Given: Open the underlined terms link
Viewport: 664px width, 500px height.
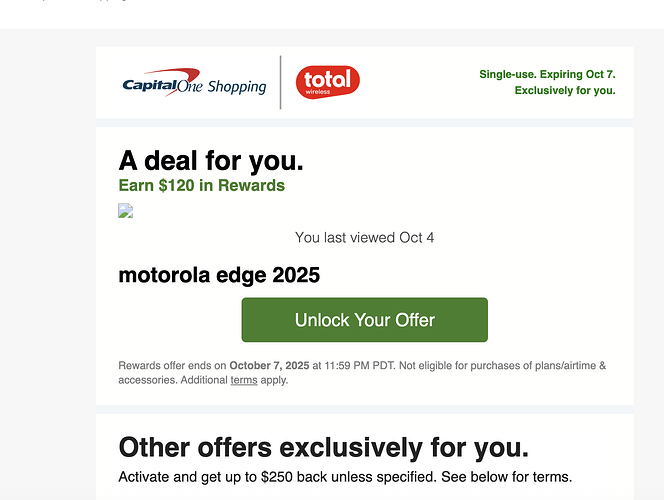Looking at the screenshot, I should pyautogui.click(x=244, y=381).
